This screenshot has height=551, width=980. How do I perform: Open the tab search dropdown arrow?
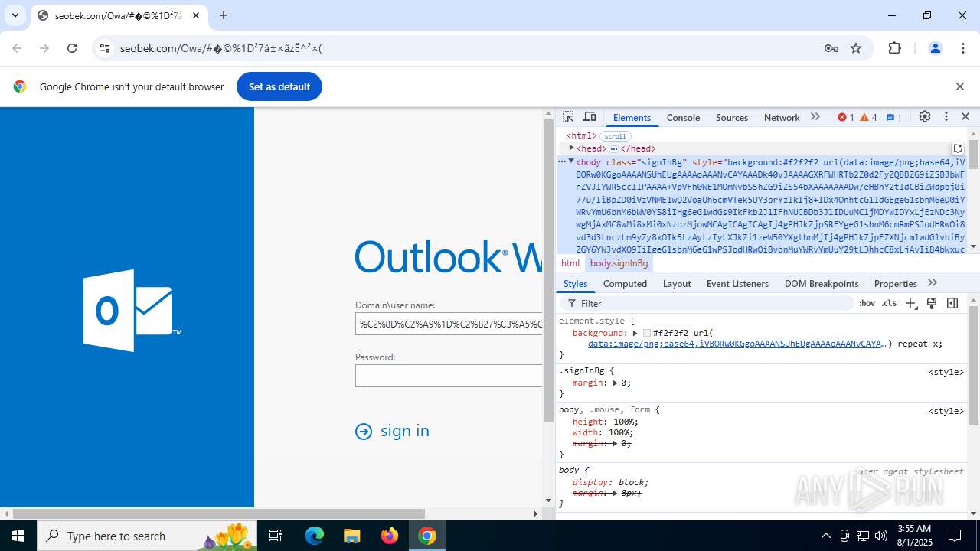pyautogui.click(x=15, y=15)
